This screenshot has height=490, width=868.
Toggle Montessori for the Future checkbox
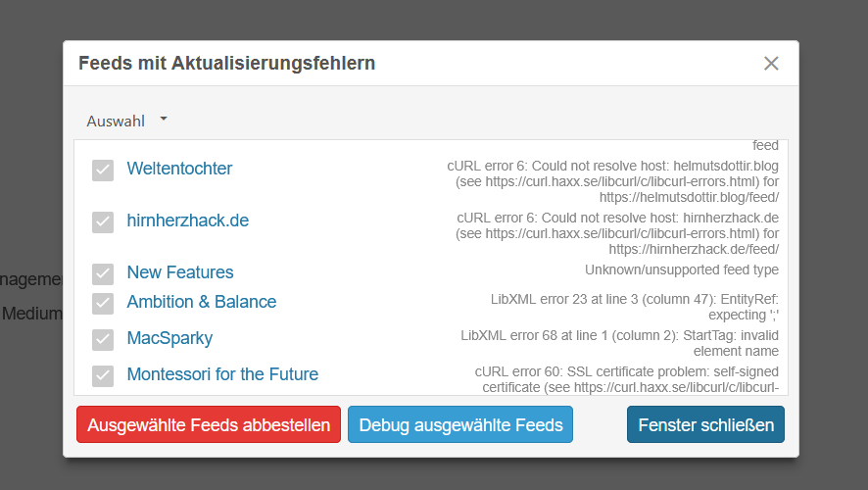tap(103, 376)
